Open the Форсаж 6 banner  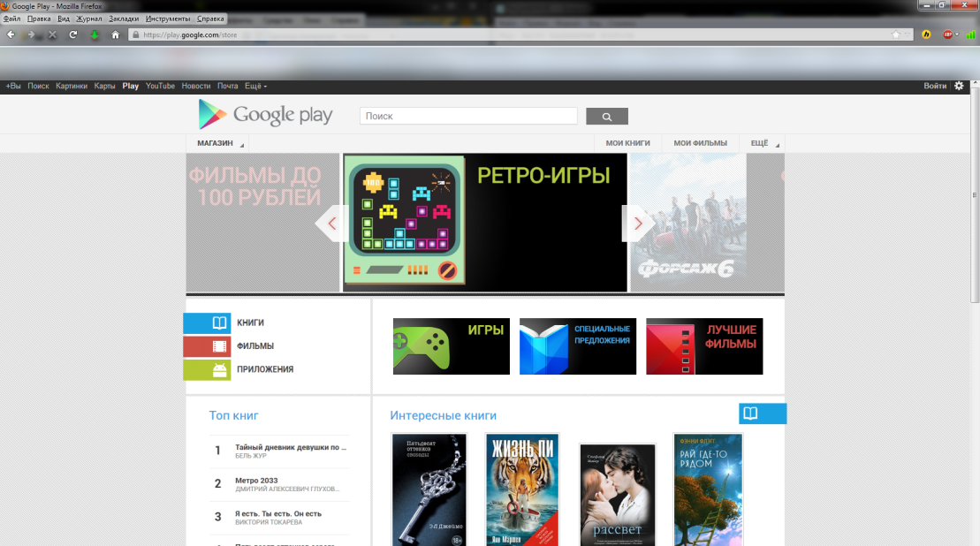click(688, 223)
